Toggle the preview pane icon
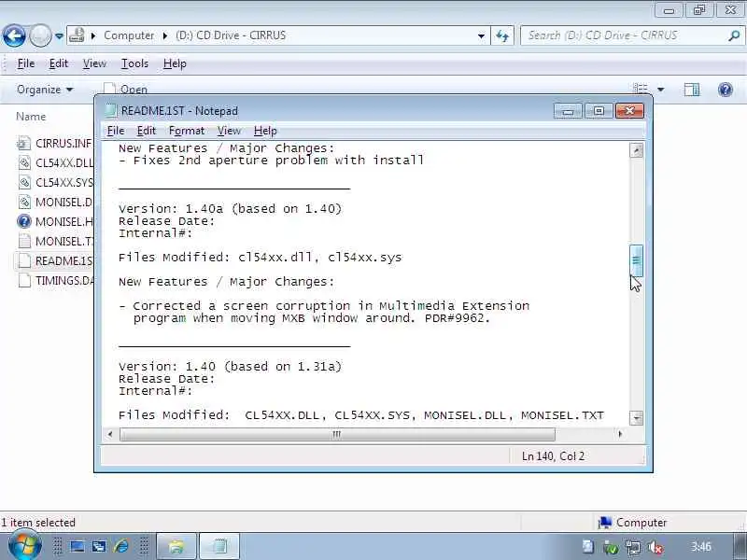Image resolution: width=747 pixels, height=560 pixels. coord(692,90)
